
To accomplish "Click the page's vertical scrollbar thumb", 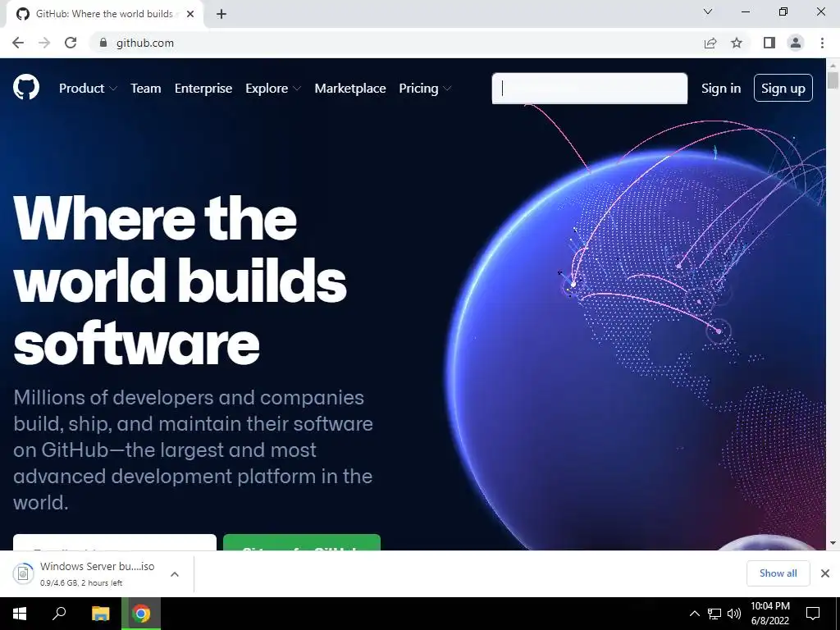I will pyautogui.click(x=833, y=80).
